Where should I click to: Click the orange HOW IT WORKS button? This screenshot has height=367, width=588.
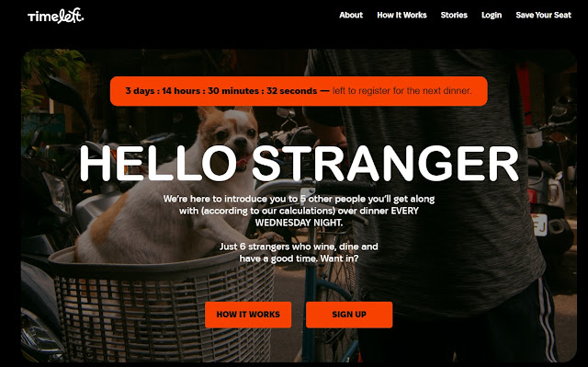coord(248,315)
